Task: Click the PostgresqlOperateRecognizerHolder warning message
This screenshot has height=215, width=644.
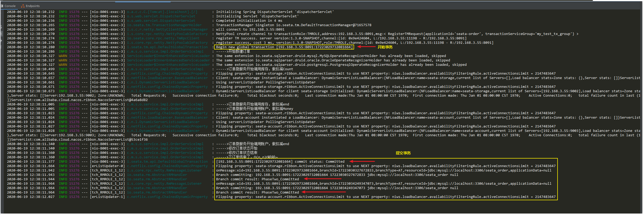Action: pos(341,65)
